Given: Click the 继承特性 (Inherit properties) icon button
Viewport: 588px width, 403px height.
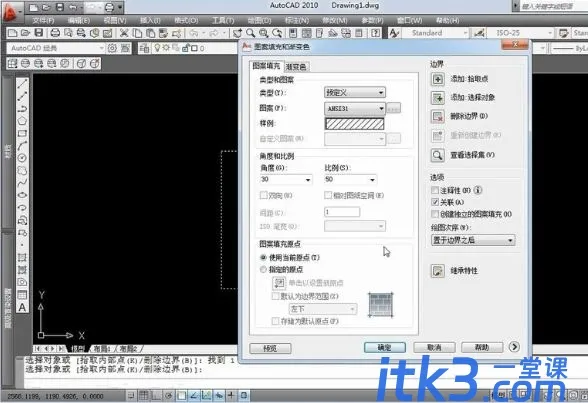Looking at the screenshot, I should click(438, 271).
